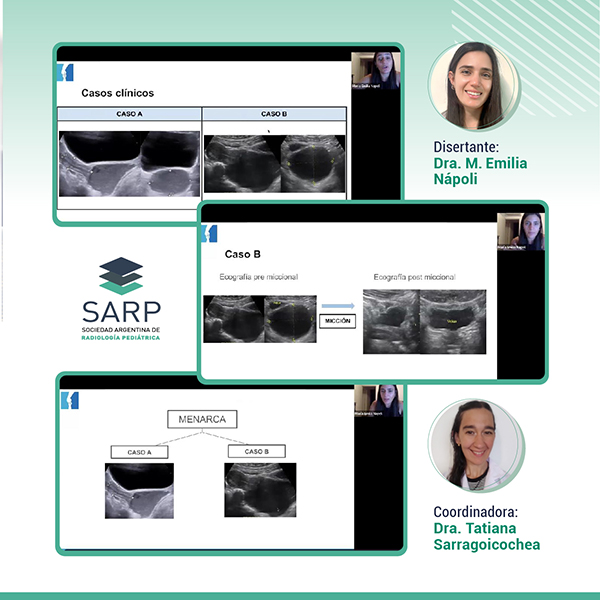Click the CASO B ultrasound on the MENARCA slide
The width and height of the screenshot is (600, 600).
point(260,490)
